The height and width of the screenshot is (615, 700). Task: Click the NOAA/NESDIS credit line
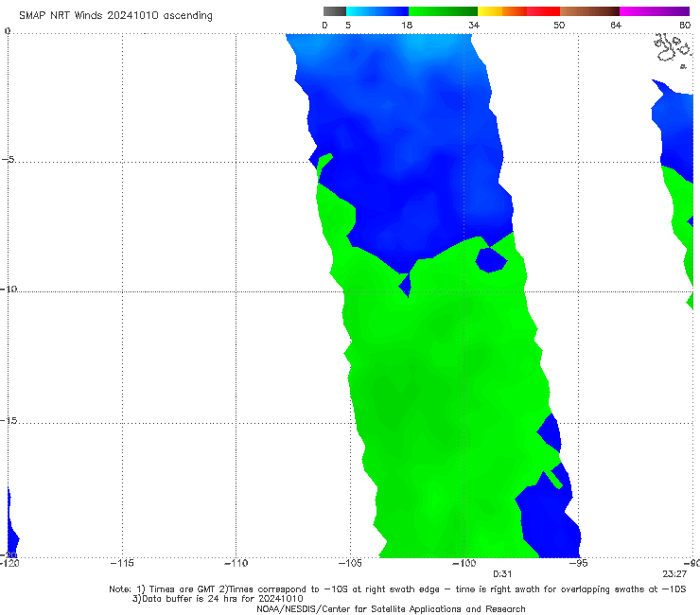point(391,608)
